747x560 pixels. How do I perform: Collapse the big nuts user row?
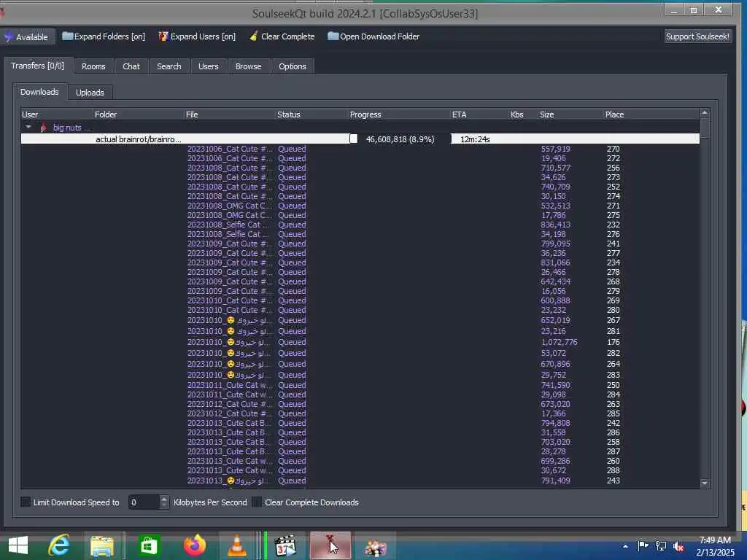[x=28, y=128]
